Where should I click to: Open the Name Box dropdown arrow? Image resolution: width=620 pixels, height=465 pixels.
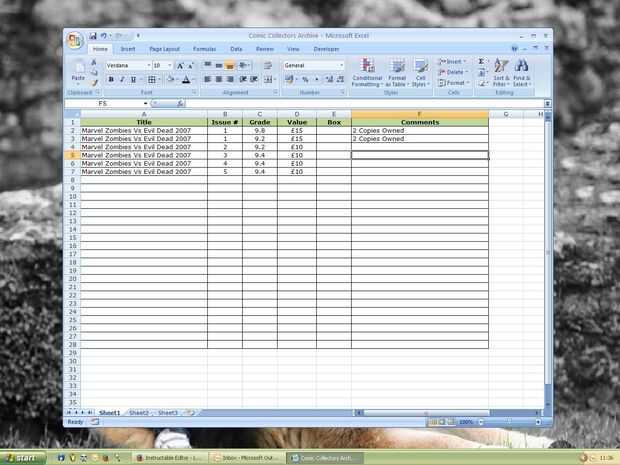pos(145,103)
